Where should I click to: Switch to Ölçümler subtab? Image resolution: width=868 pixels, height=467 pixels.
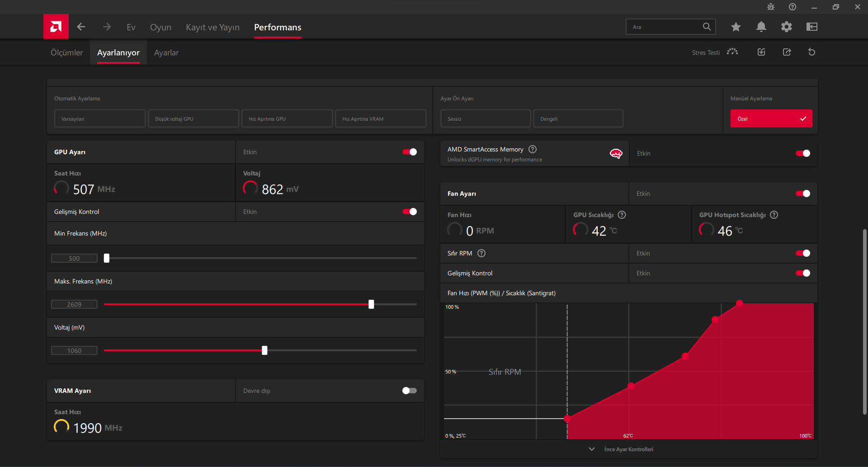coord(66,52)
